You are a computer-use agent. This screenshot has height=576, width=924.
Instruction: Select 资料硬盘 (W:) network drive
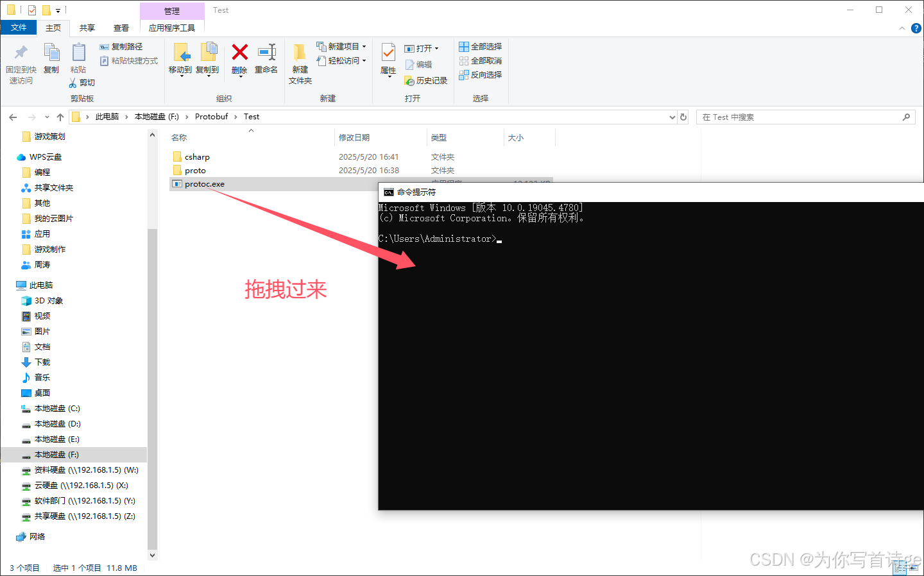[87, 470]
